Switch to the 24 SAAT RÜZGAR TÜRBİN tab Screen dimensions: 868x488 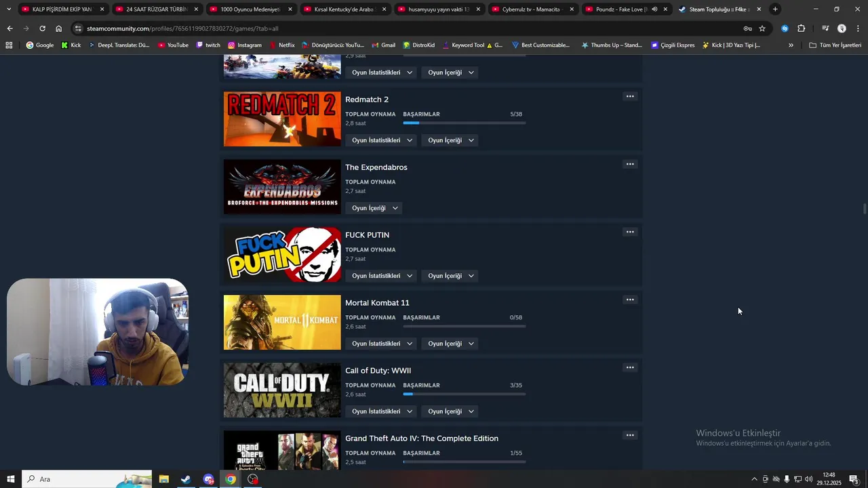click(x=156, y=9)
